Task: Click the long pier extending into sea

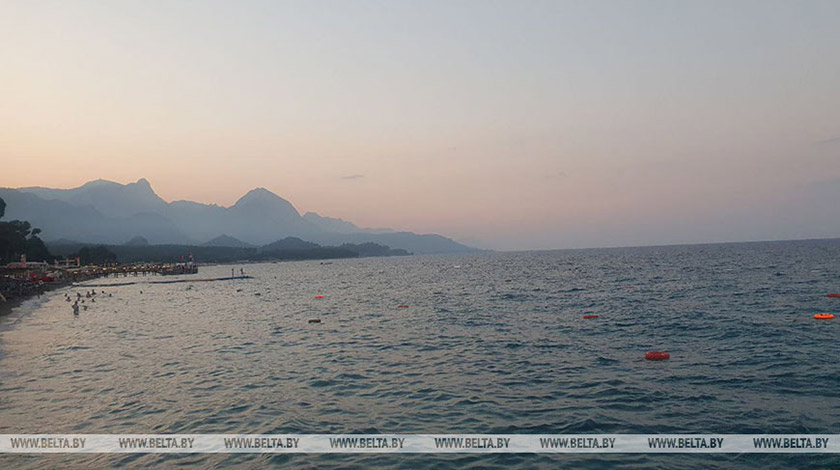Action: click(200, 280)
